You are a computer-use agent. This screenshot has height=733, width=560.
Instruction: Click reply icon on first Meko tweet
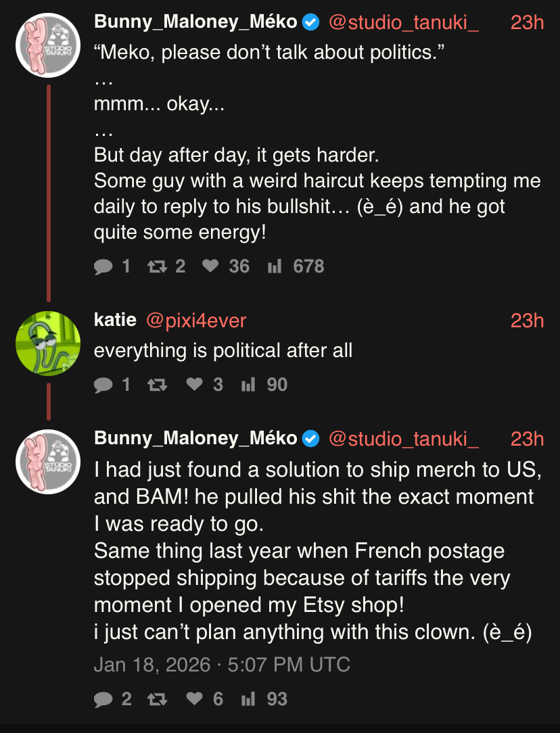(103, 266)
